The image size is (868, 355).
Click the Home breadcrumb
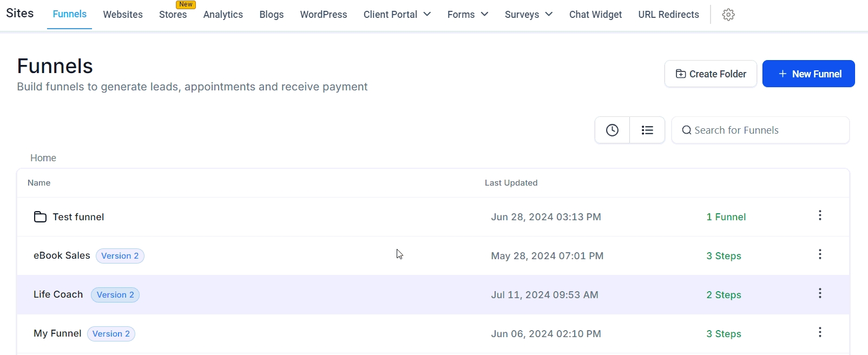(x=43, y=158)
